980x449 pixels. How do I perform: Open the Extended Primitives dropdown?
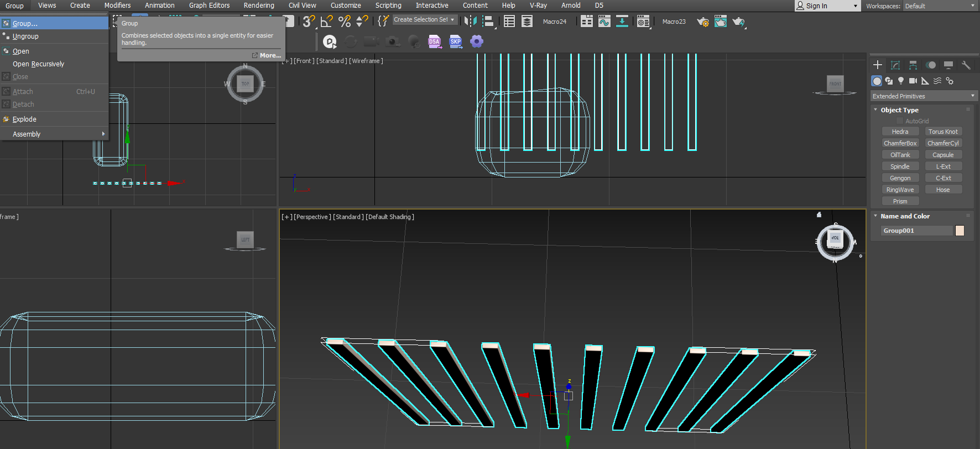click(x=923, y=96)
